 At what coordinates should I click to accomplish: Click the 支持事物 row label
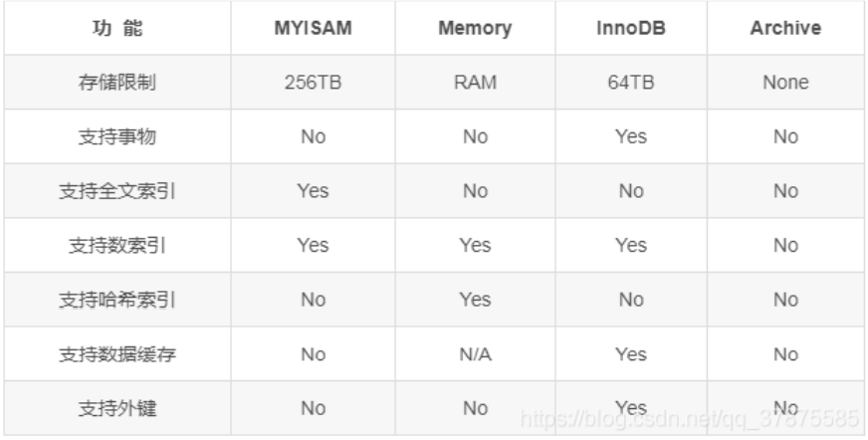coord(117,136)
